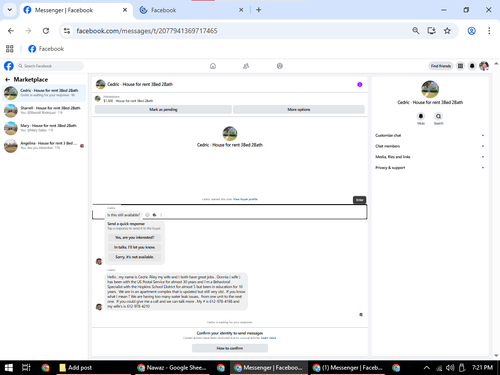Open the Facebook bookmark in bookmarks bar
500x375 pixels.
[x=46, y=49]
